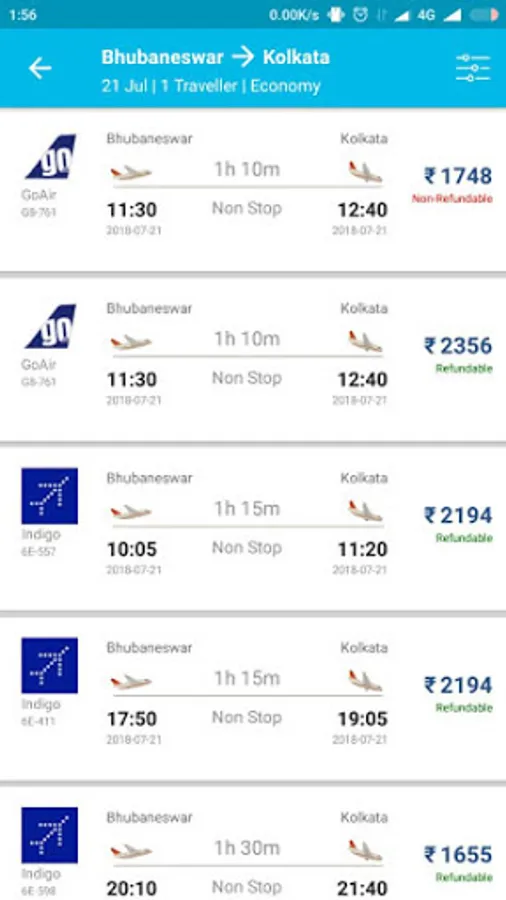The image size is (506, 900).
Task: Tap the 1h 30m duration label
Action: pos(247,848)
